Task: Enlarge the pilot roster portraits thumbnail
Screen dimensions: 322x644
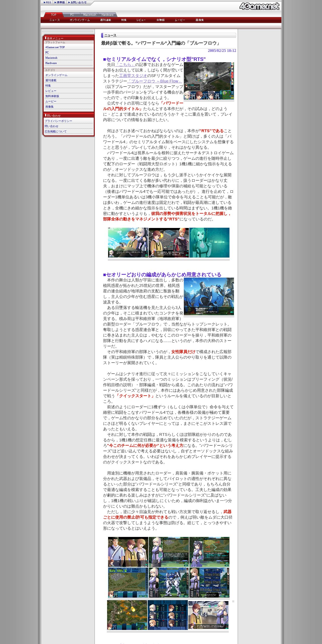Action: tap(168, 615)
